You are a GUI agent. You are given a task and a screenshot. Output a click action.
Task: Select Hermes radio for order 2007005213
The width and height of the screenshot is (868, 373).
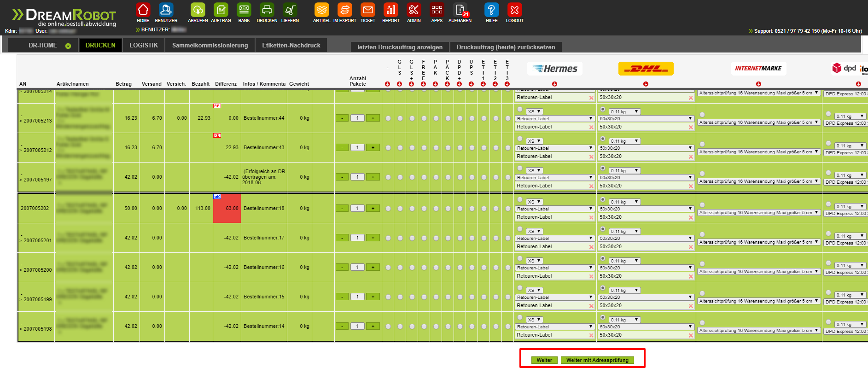click(x=520, y=110)
